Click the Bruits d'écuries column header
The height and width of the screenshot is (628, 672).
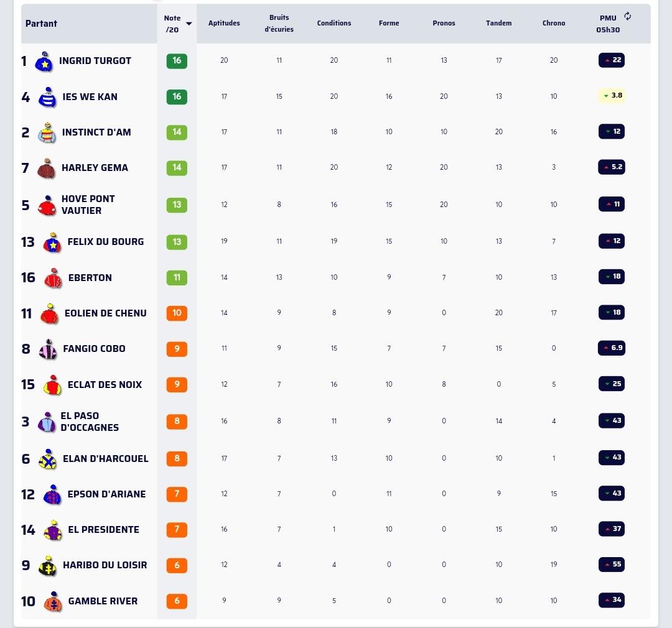(279, 24)
